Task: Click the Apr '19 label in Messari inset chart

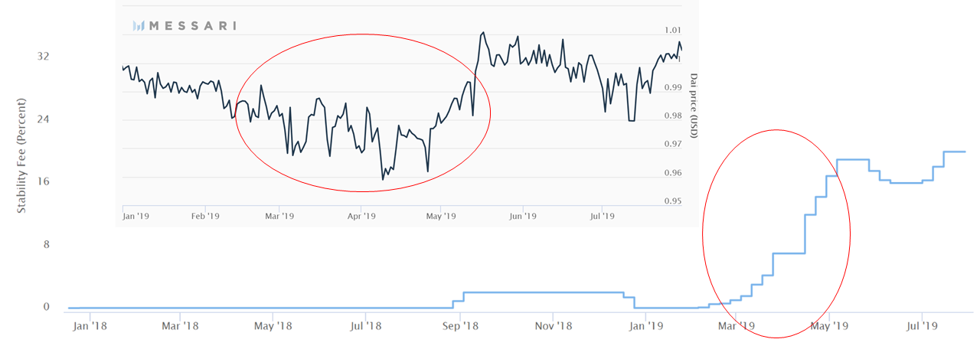Action: point(361,217)
